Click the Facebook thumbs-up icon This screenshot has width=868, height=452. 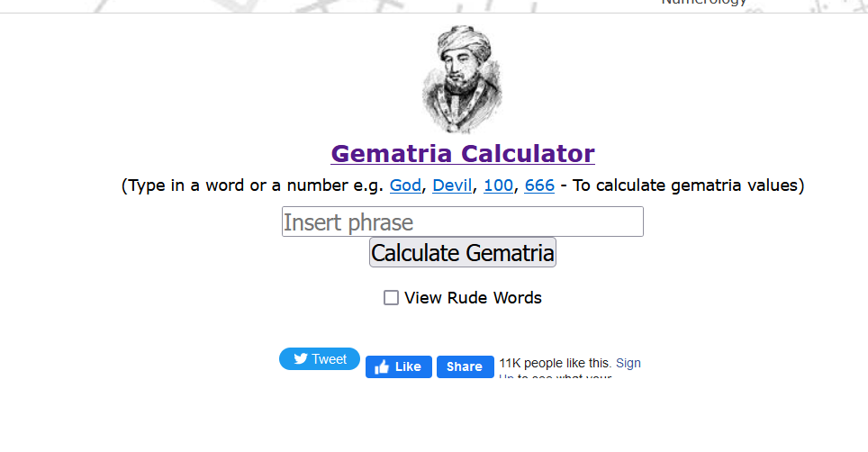[383, 366]
